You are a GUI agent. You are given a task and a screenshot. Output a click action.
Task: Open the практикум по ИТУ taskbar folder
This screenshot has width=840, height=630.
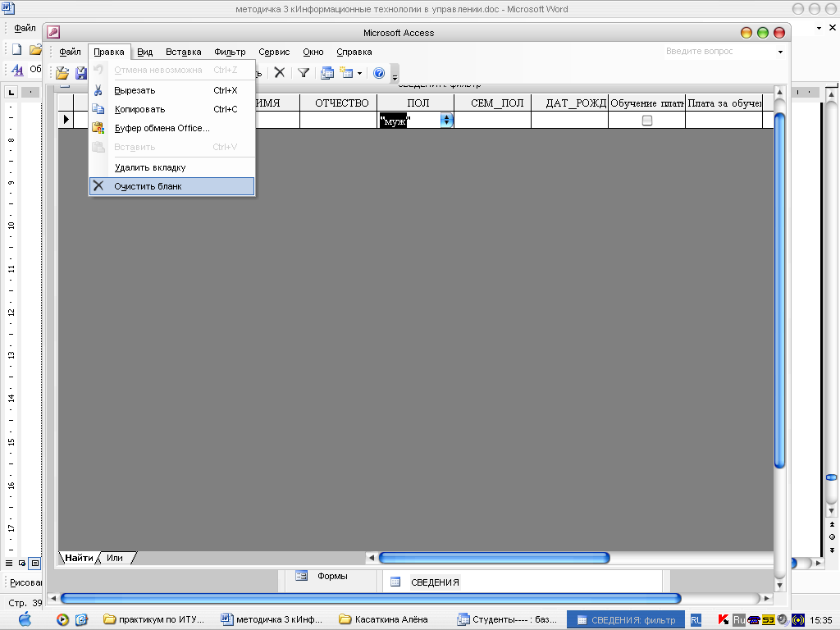[155, 620]
